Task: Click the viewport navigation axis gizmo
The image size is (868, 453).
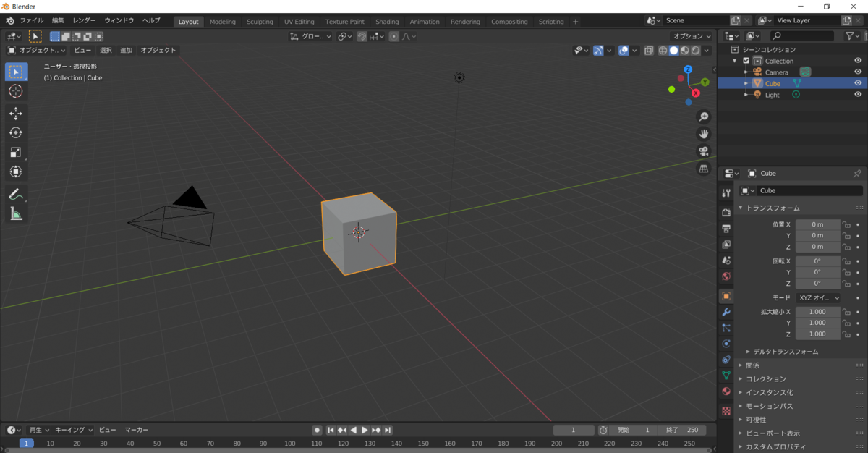Action: pos(689,85)
